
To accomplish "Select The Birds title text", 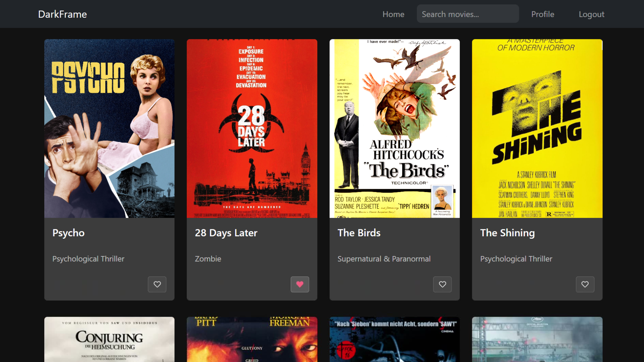I will pos(359,233).
